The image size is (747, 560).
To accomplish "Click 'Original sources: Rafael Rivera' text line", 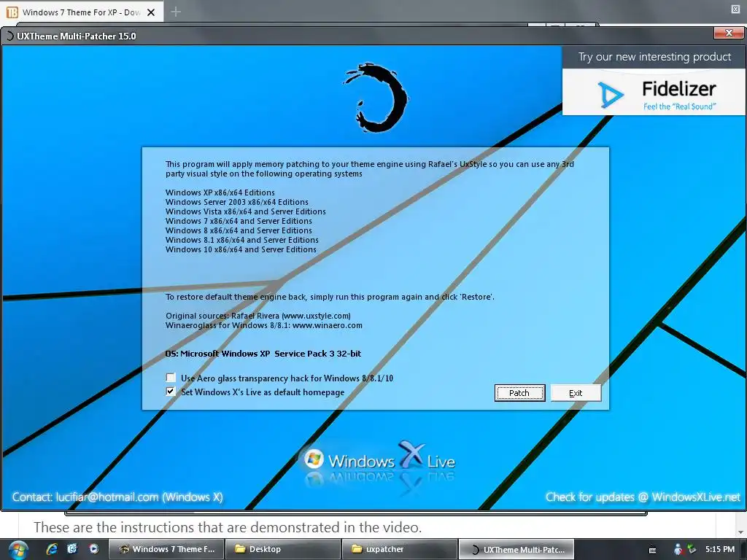I will click(x=258, y=316).
